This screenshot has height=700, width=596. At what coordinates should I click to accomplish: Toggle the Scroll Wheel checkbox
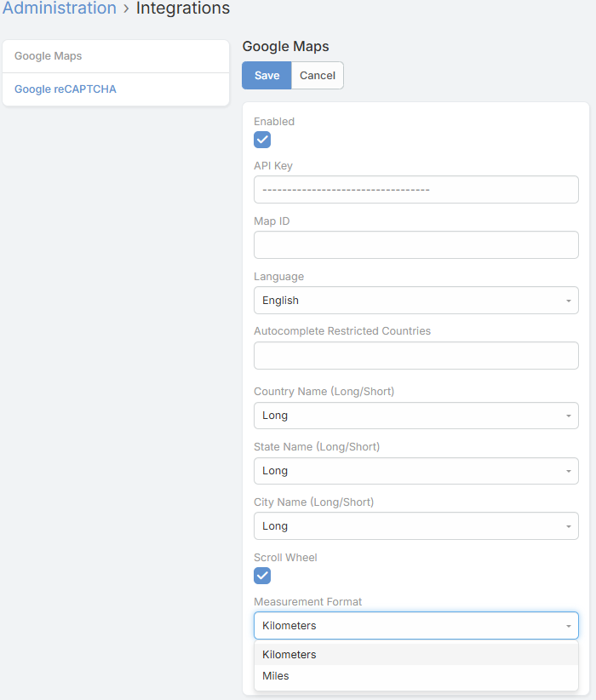pyautogui.click(x=262, y=576)
